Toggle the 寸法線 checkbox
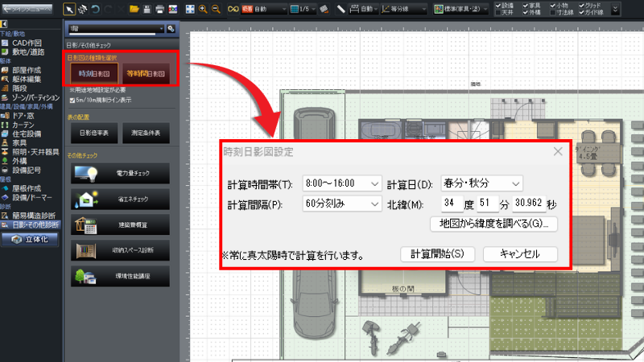This screenshot has height=362, width=644. pyautogui.click(x=552, y=13)
